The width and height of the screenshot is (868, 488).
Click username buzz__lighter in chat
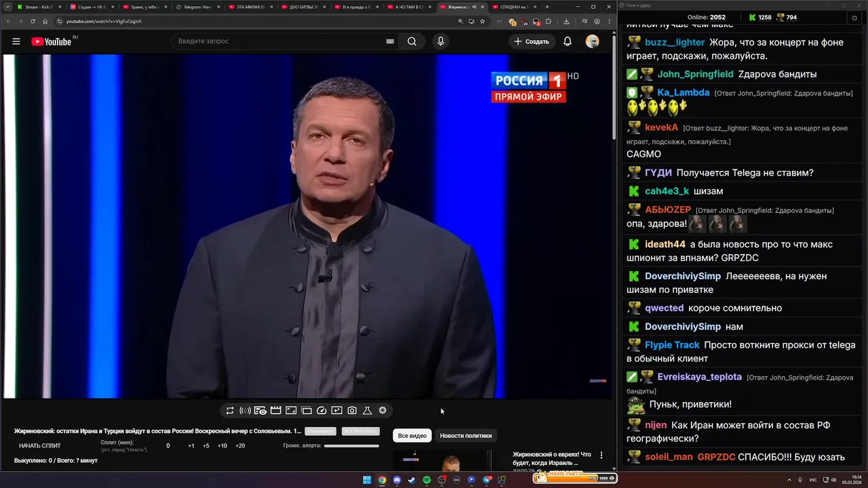pos(675,42)
